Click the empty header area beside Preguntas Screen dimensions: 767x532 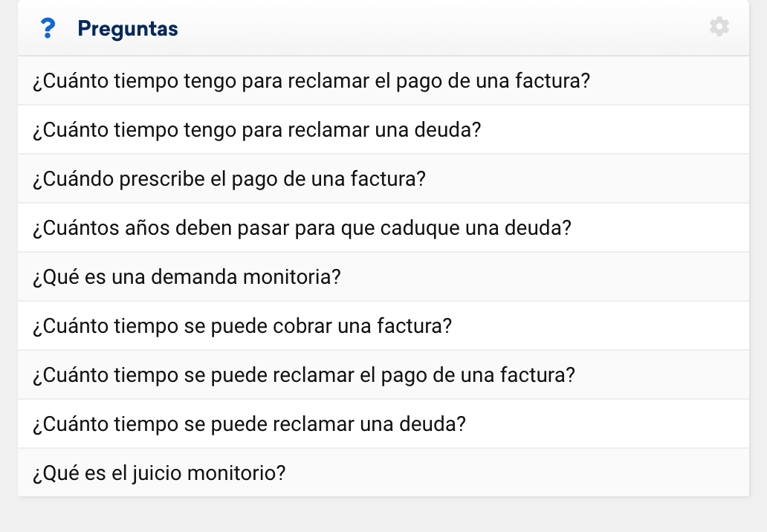point(446,29)
